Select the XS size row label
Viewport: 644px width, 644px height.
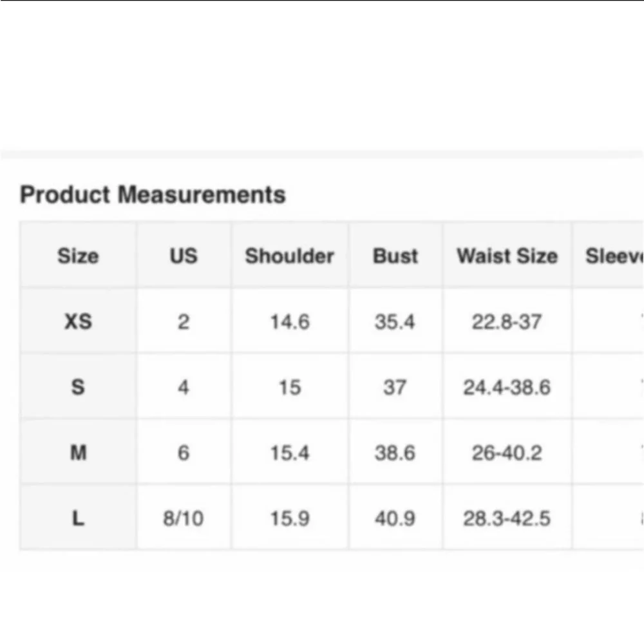[78, 321]
